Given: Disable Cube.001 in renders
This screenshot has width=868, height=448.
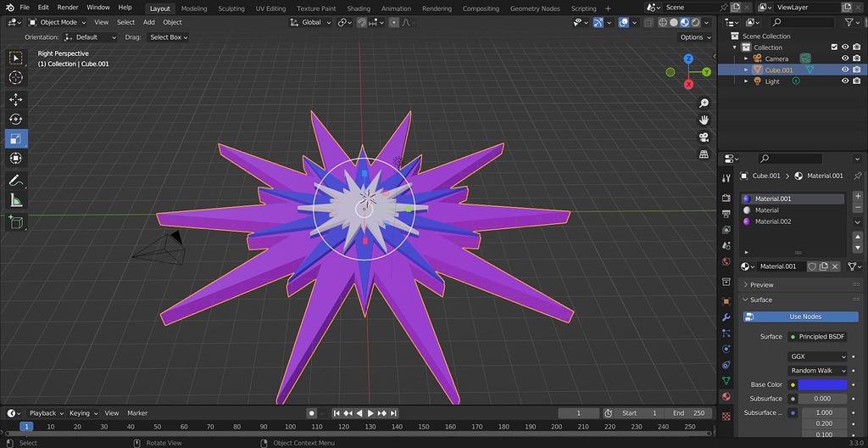Looking at the screenshot, I should tap(857, 70).
